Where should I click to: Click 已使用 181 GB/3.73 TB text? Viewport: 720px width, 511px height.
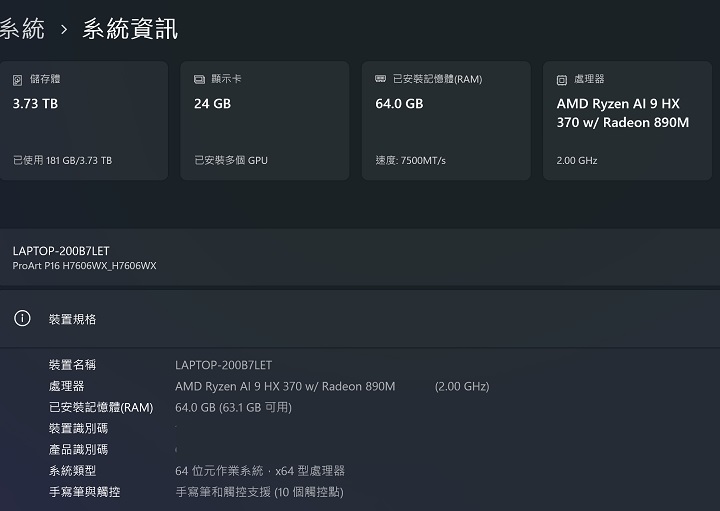point(62,160)
